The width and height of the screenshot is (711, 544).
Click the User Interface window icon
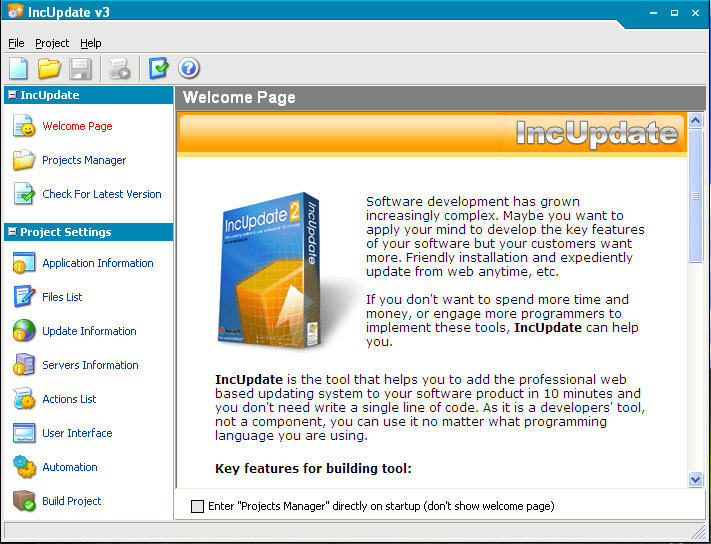(x=24, y=433)
